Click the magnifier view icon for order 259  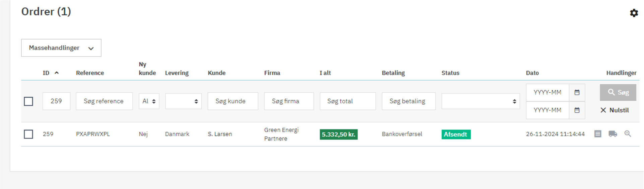628,134
